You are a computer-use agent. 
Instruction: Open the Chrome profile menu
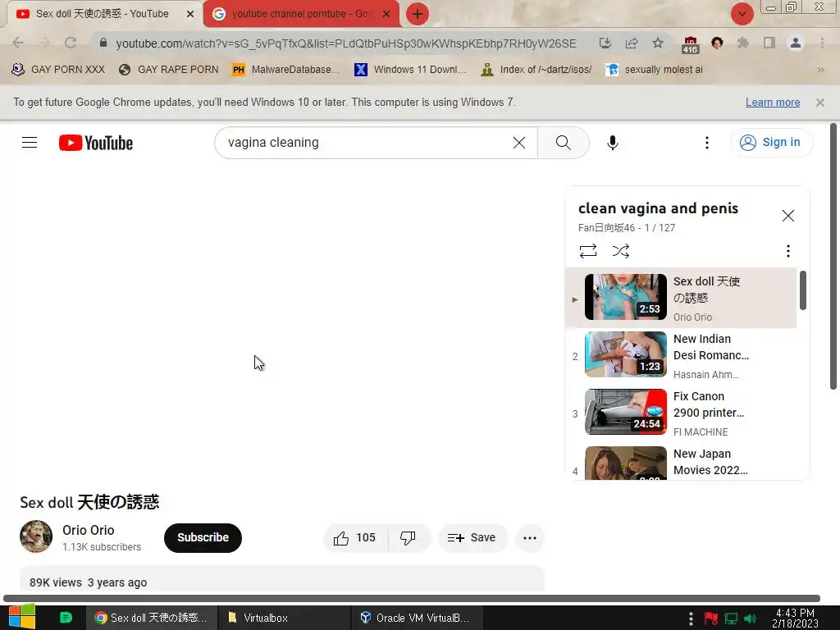coord(796,43)
